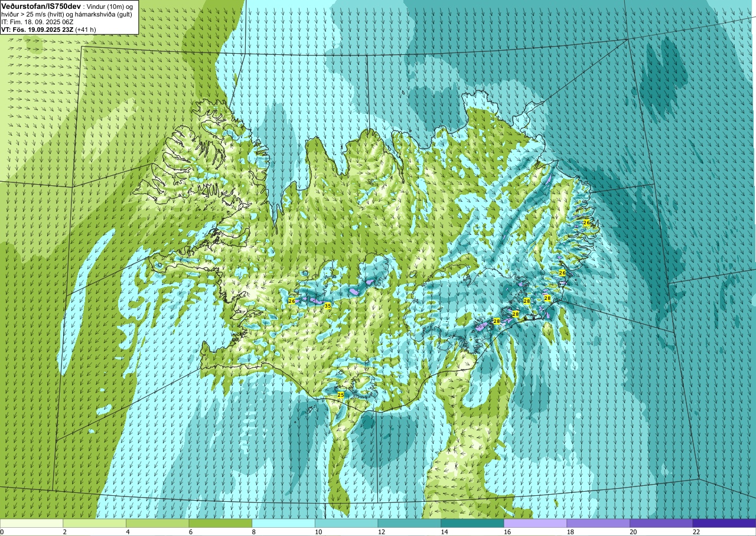Click the legend scale number 18
The image size is (756, 536).
(x=571, y=532)
